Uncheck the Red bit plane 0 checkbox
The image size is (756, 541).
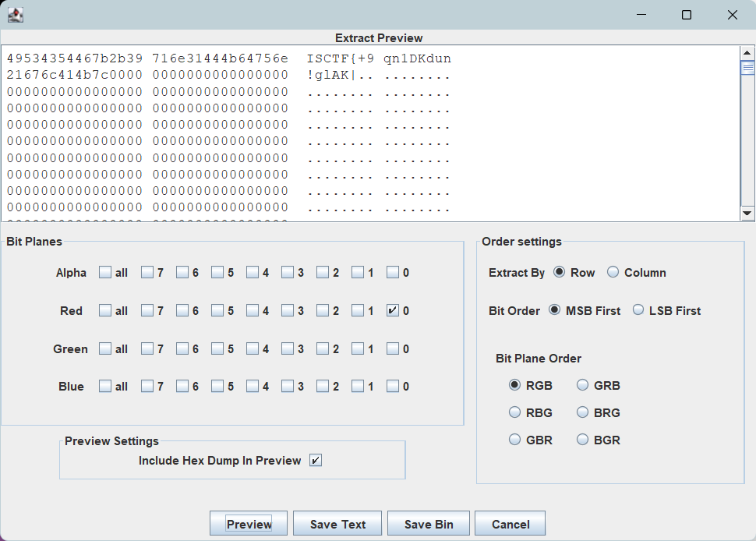pos(393,311)
